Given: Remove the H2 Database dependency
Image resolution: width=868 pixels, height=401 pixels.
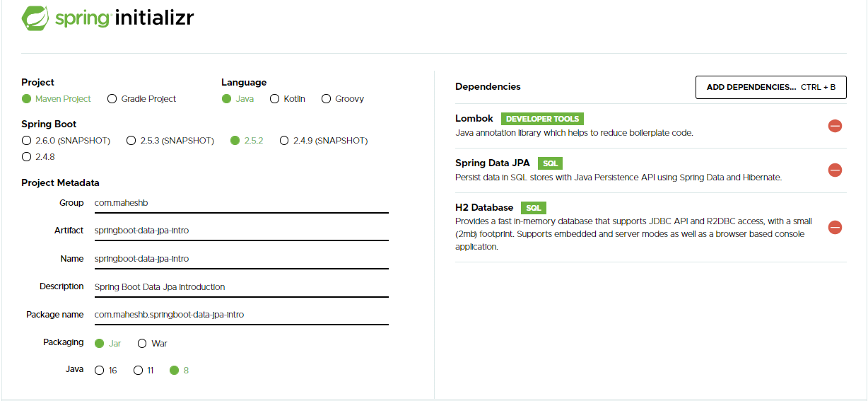Looking at the screenshot, I should click(835, 228).
